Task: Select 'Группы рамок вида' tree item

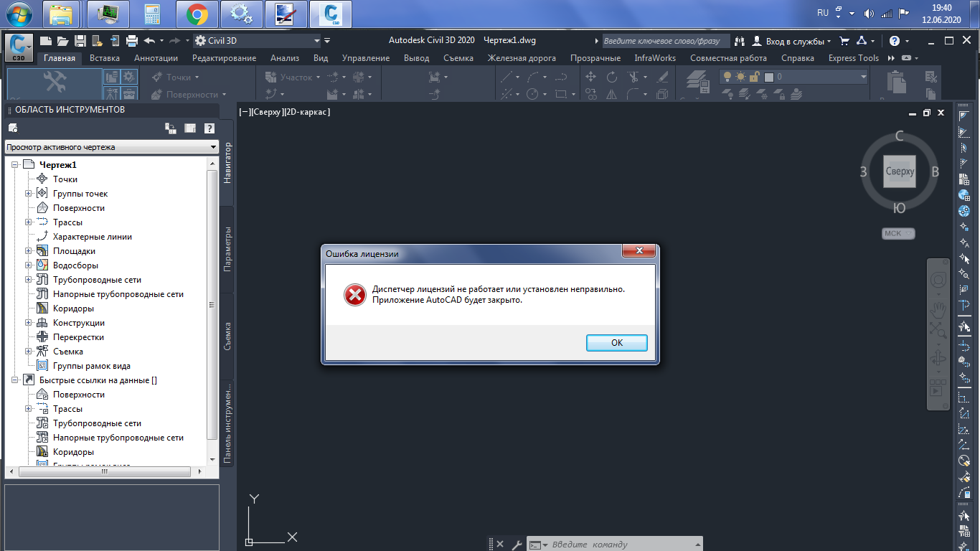Action: click(x=92, y=366)
